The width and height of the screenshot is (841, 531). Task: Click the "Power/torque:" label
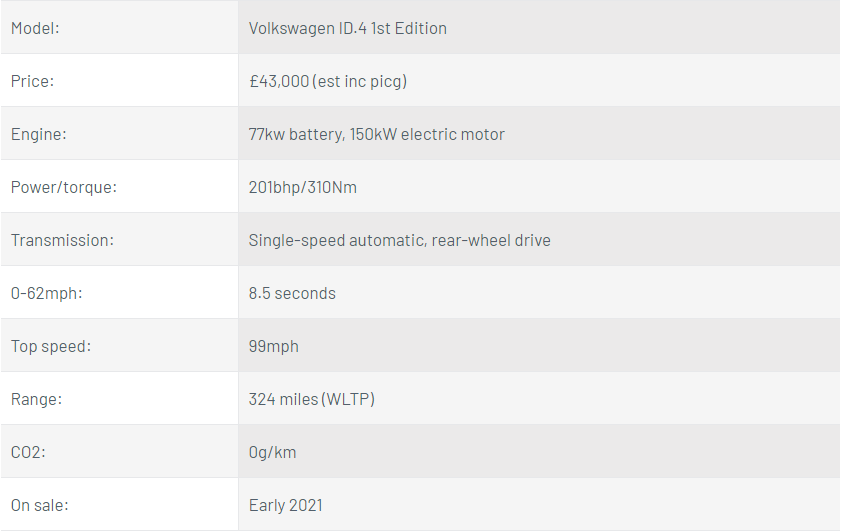[x=64, y=187]
